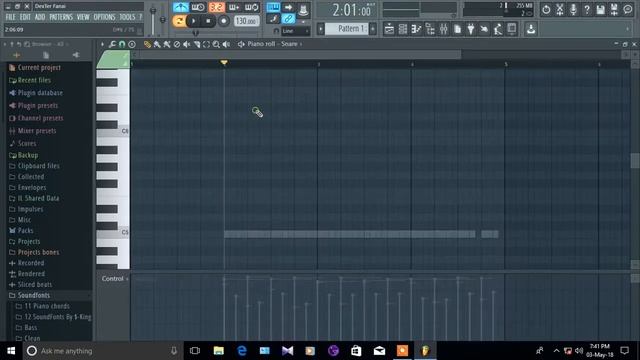Toggle wait for input to start playing
This screenshot has height=360, width=640.
coord(198,7)
